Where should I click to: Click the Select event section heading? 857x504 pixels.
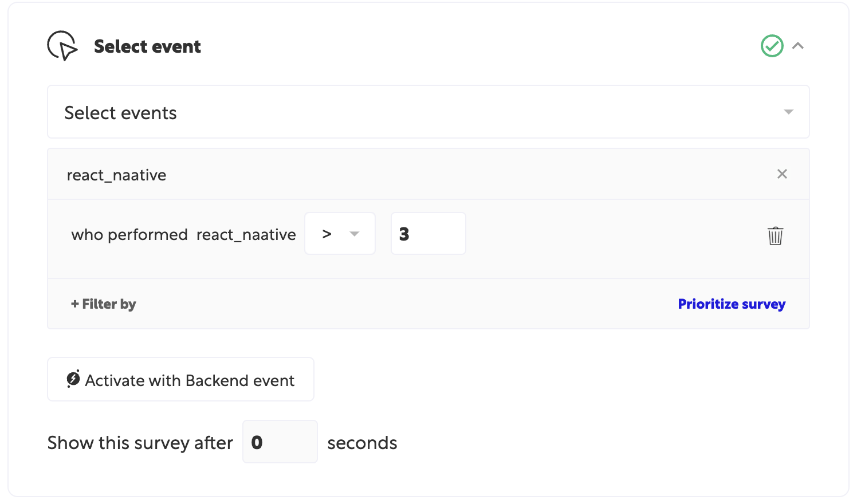[147, 46]
